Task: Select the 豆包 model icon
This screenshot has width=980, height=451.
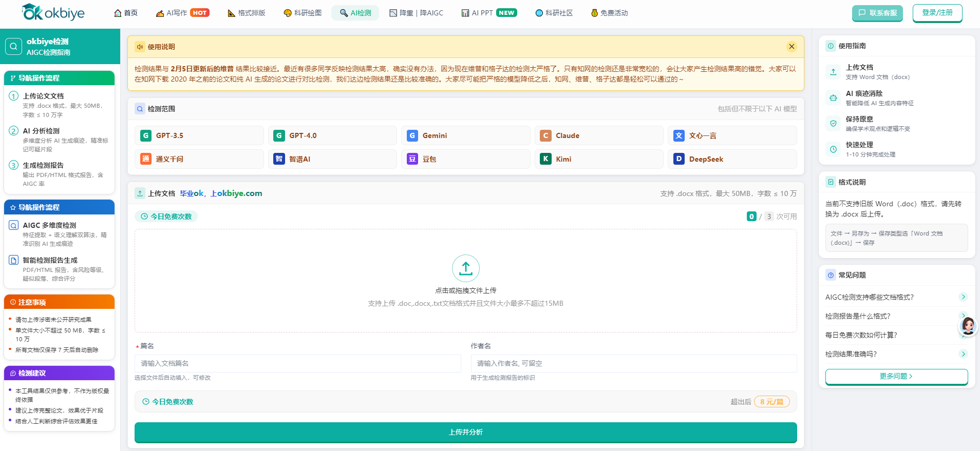Action: click(412, 159)
